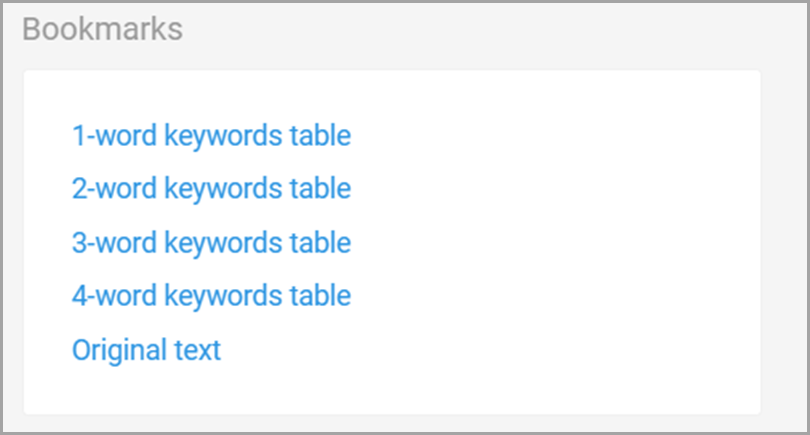Open the 2-word keywords table bookmark
This screenshot has height=435, width=810.
coord(211,189)
